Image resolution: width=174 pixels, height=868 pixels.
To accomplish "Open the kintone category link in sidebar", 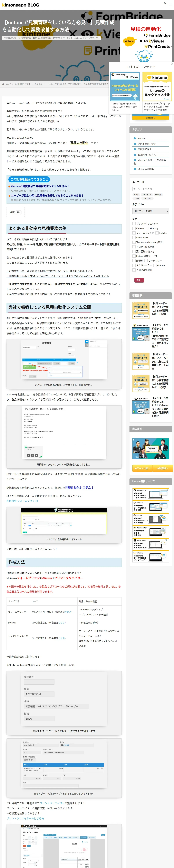I will tap(142, 138).
